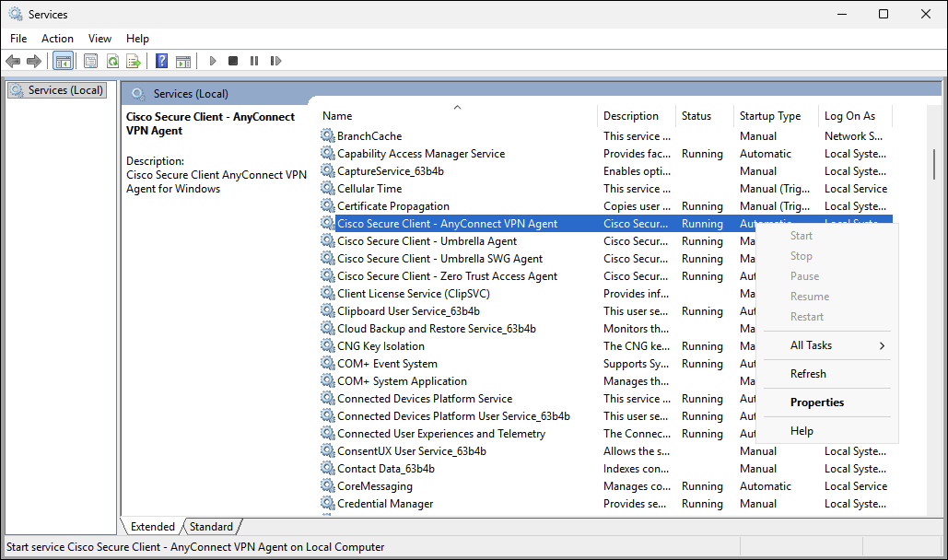
Task: Select Connected User Experiences and Telemetry
Action: pos(441,434)
